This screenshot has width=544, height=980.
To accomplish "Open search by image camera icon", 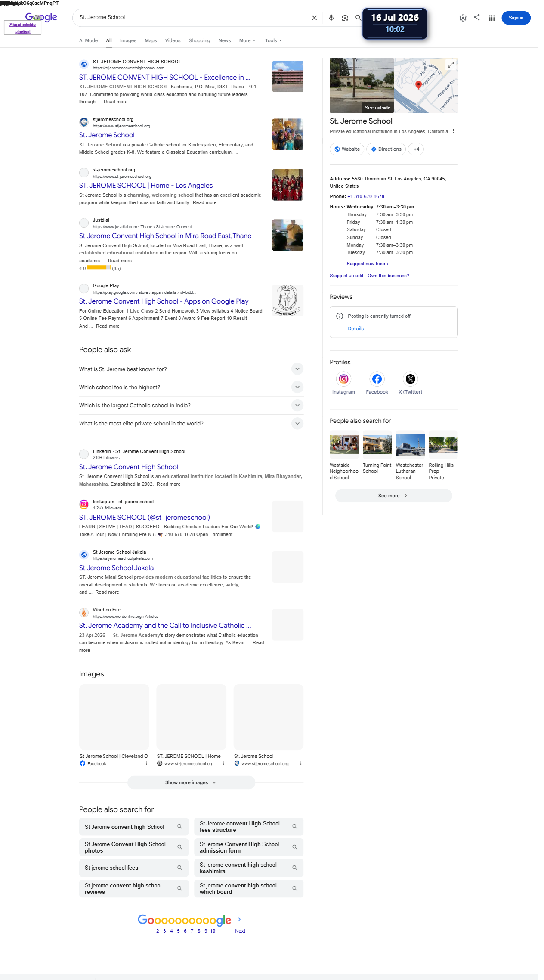I will pos(345,18).
